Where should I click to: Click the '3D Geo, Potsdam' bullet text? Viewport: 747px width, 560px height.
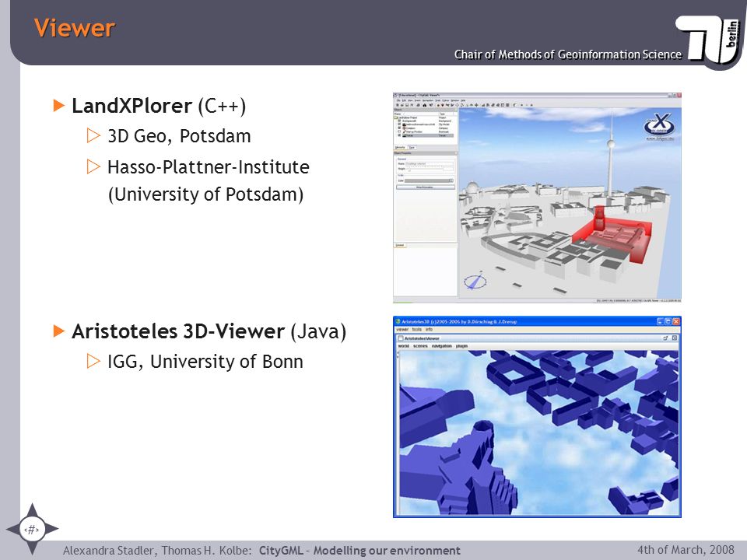(179, 136)
